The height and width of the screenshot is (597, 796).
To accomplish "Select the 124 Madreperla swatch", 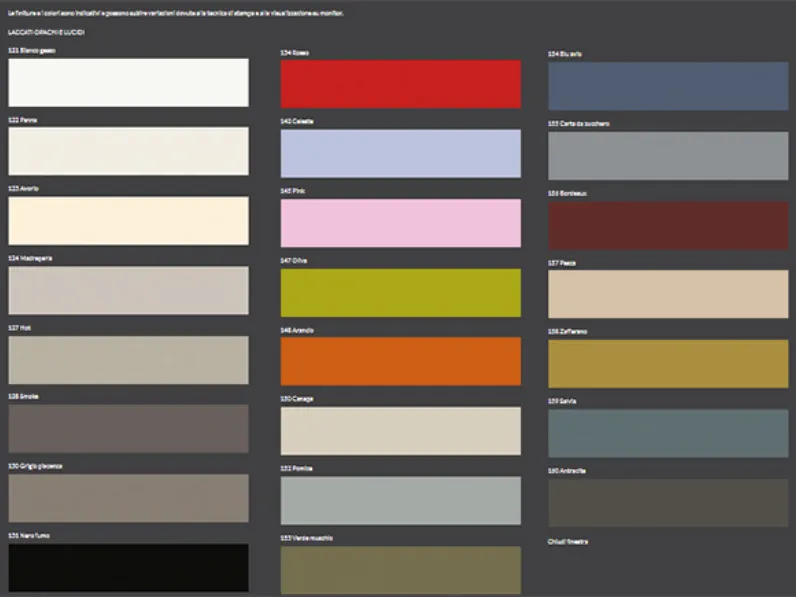I will pyautogui.click(x=128, y=290).
